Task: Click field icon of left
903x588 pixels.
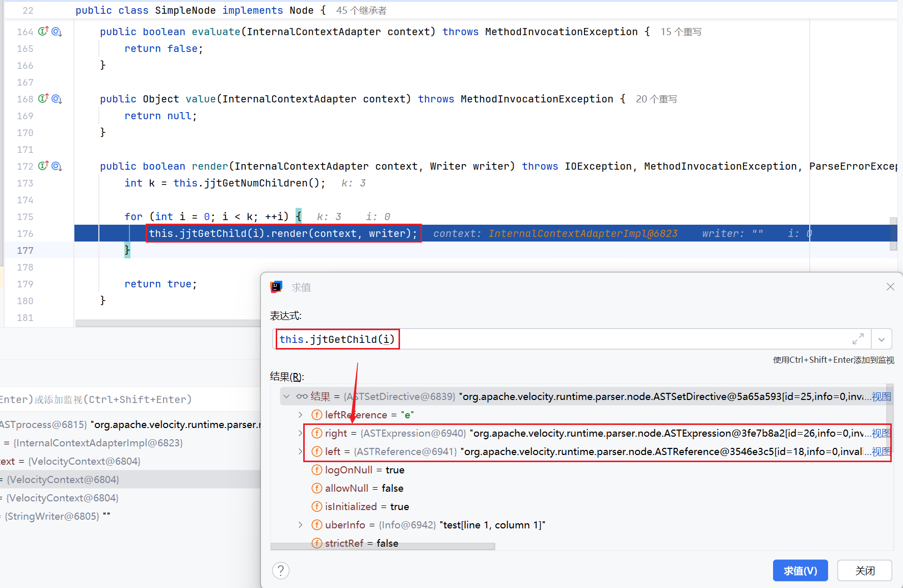Action: [x=317, y=451]
